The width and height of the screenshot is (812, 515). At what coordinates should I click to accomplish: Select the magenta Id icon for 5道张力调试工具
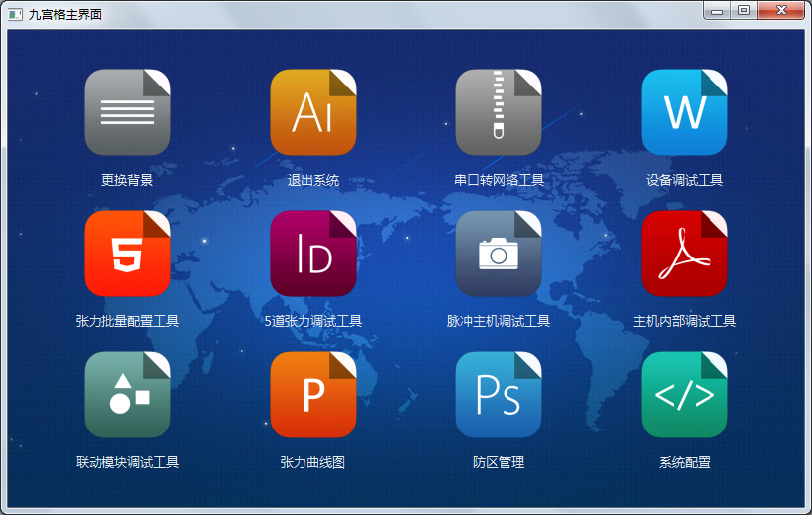point(313,254)
